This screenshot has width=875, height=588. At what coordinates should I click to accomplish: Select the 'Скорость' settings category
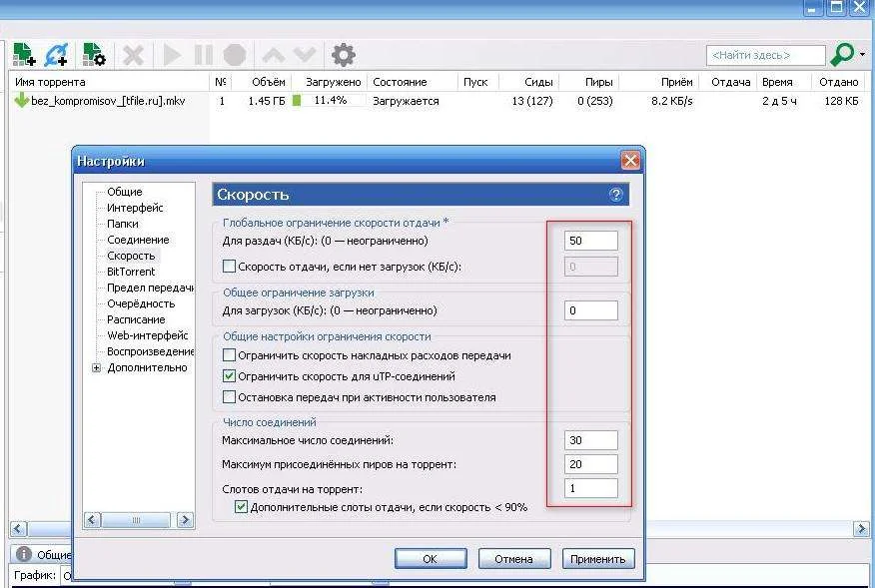coord(131,256)
